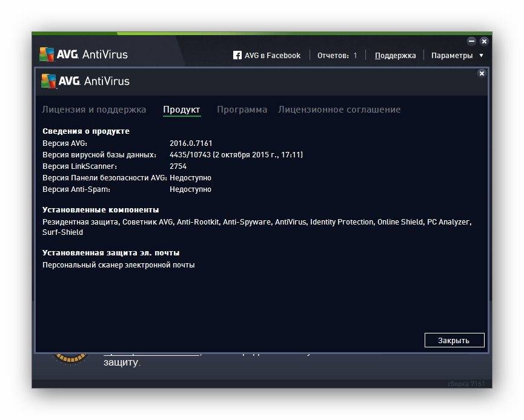
Task: Select the Продукт tab
Action: 182,110
